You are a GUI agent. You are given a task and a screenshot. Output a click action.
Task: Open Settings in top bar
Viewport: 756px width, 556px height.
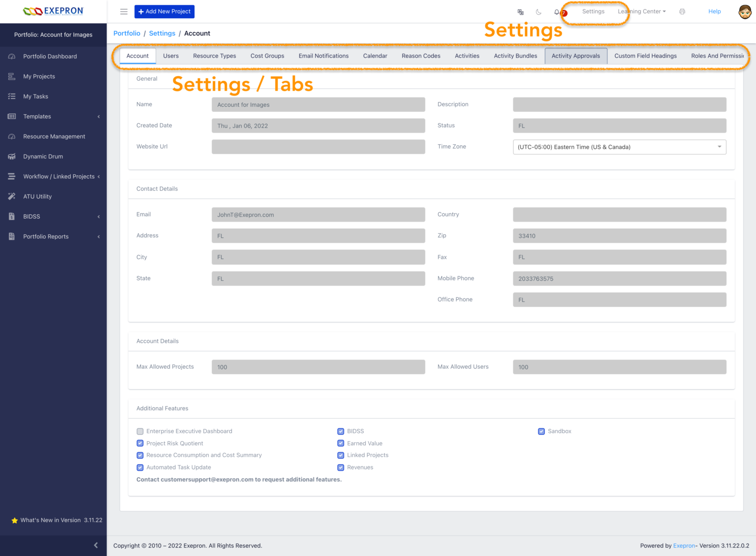593,11
